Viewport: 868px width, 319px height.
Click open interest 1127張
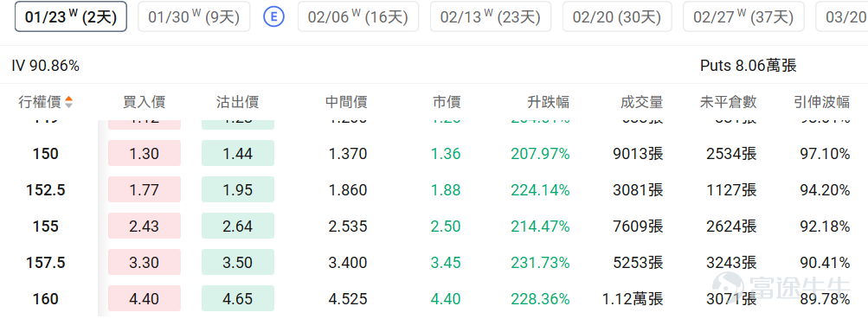click(731, 190)
